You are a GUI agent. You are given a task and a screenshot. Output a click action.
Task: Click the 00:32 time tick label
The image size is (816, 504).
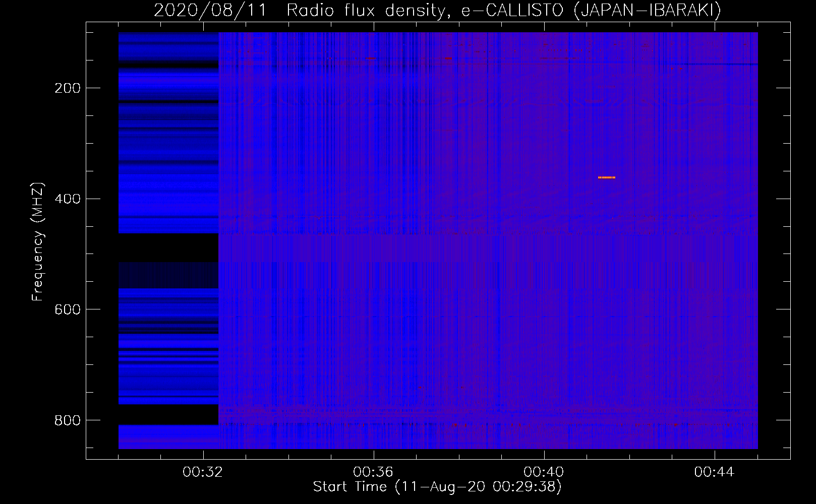pyautogui.click(x=203, y=472)
